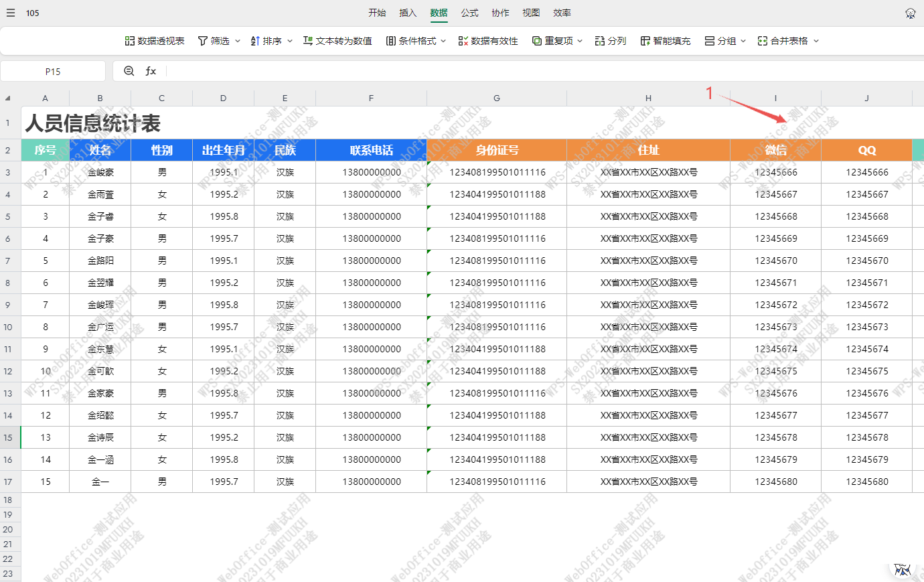
Task: Click the assistant avatar icon at top right
Action: coord(910,13)
